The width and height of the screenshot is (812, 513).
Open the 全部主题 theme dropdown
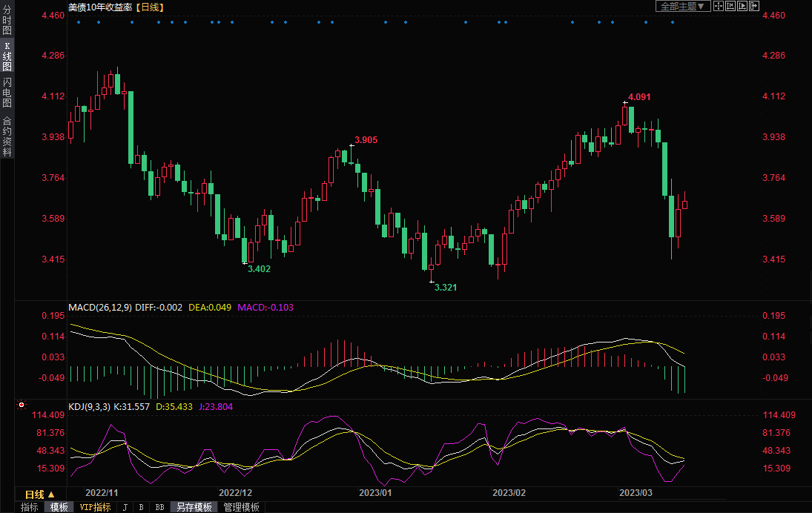click(x=682, y=7)
